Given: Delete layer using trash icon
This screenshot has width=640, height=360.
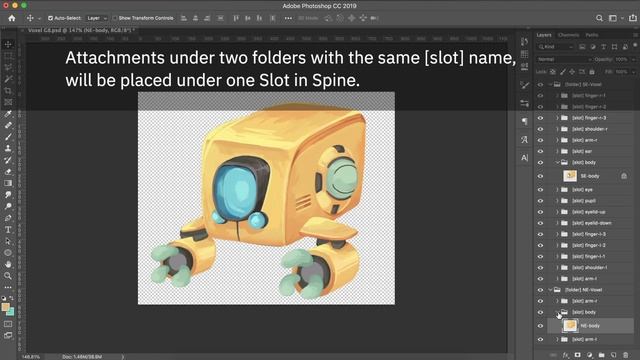Looking at the screenshot, I should [626, 355].
